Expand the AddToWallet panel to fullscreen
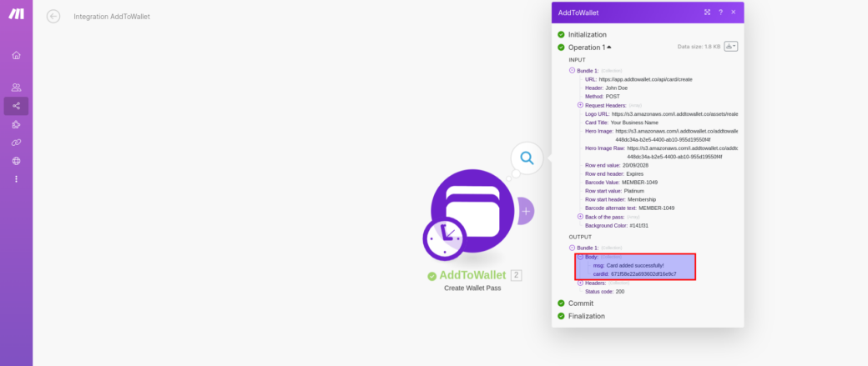868x366 pixels. point(707,13)
